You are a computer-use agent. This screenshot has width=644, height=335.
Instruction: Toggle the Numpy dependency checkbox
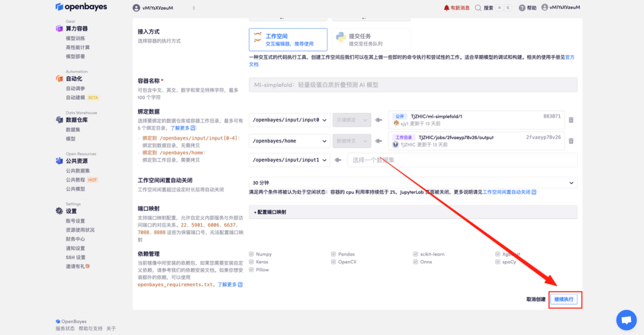click(x=251, y=254)
